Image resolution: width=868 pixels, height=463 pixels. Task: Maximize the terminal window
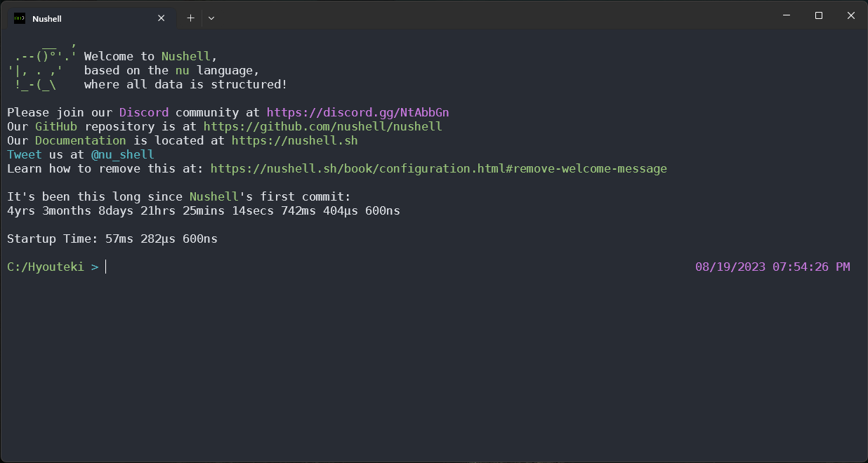point(819,15)
